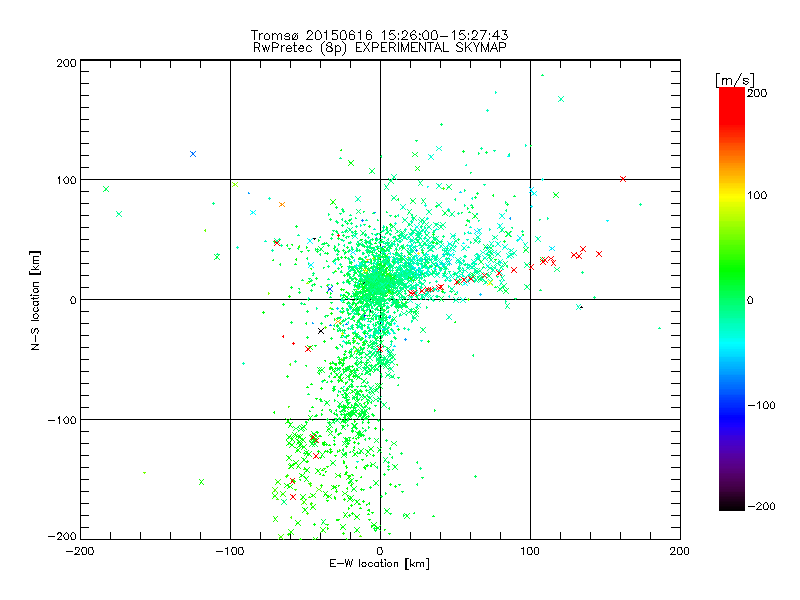
Task: Click the orange cross marker near N-S 80 km
Action: [282, 205]
